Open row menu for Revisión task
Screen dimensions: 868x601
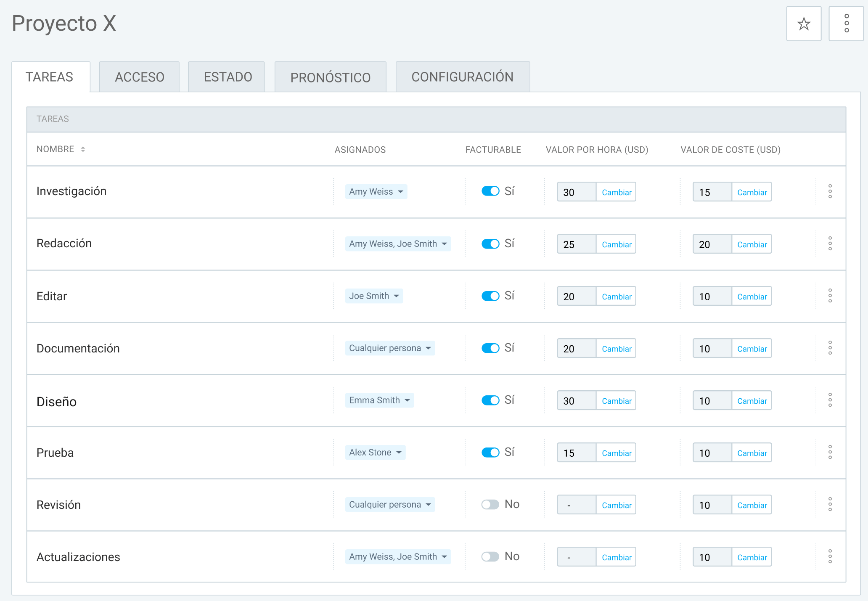(830, 504)
